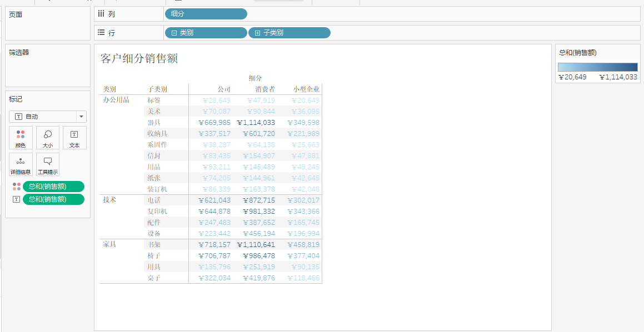Click the color legend gradient bar
The width and height of the screenshot is (644, 332).
[597, 67]
